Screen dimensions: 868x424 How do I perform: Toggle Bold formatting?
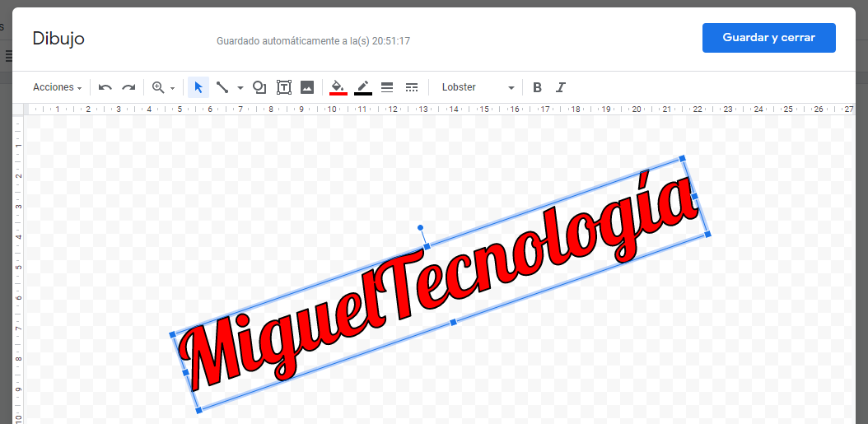[538, 87]
